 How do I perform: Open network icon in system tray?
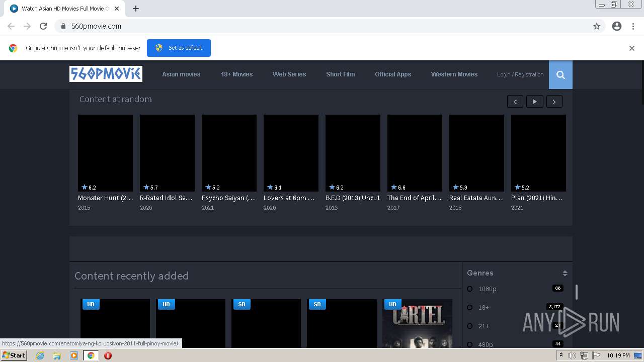click(584, 355)
